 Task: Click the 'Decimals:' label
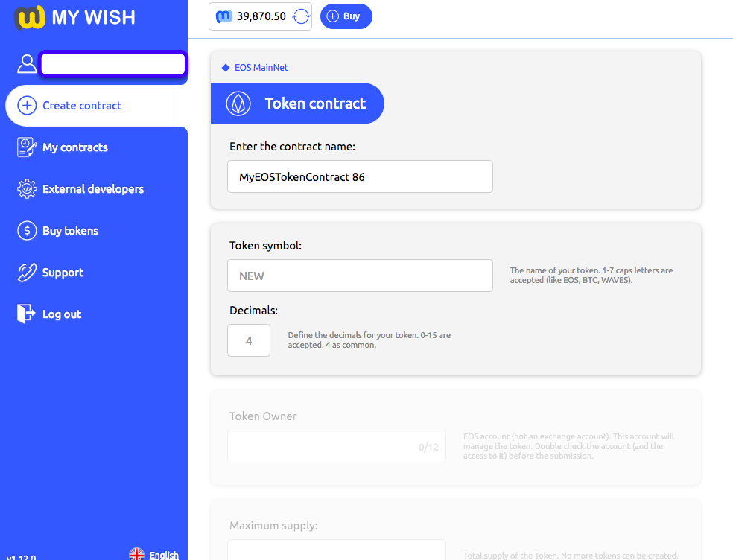[253, 311]
